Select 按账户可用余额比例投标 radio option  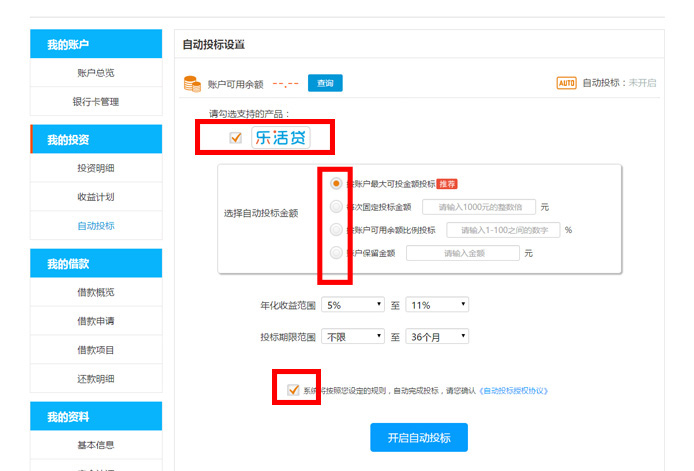[336, 229]
